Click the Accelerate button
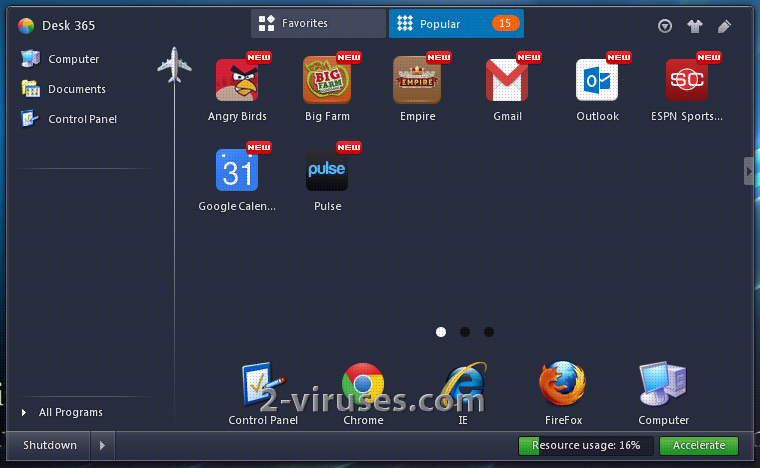This screenshot has height=468, width=760. (699, 446)
